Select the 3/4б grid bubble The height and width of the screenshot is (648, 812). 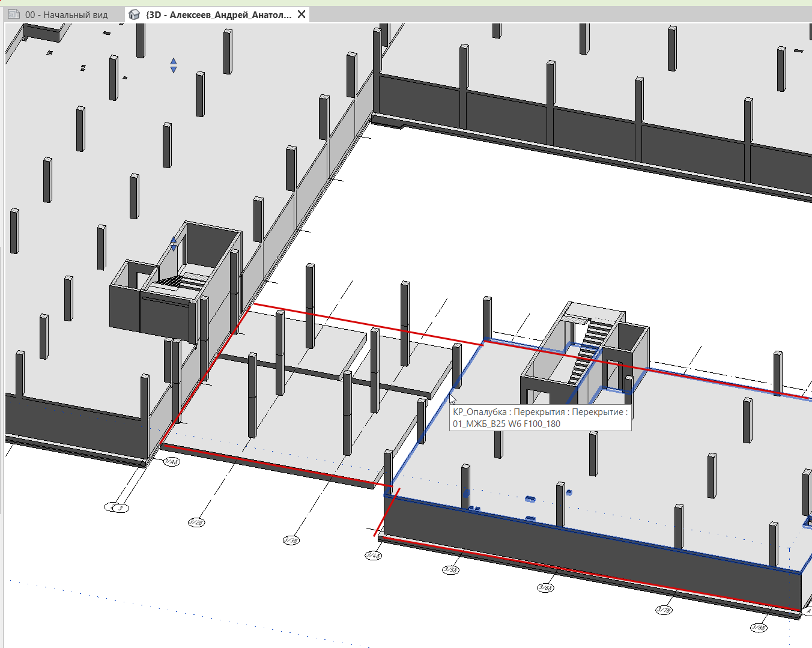point(373,555)
